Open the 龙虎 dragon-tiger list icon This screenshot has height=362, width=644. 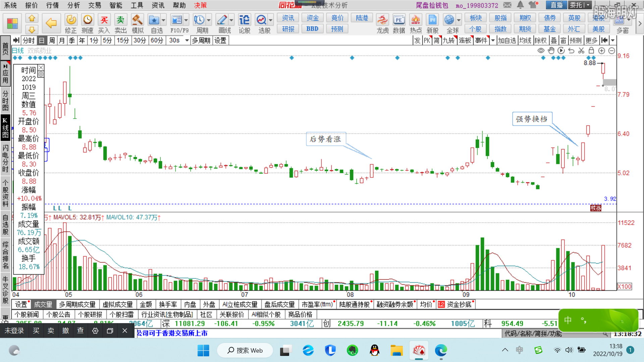coord(382,20)
